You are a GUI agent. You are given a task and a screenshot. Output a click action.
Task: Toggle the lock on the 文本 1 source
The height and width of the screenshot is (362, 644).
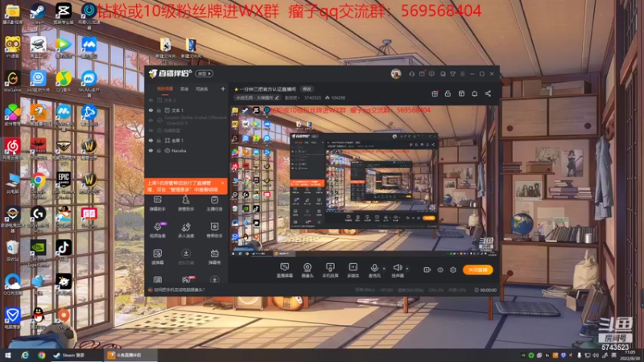point(159,110)
